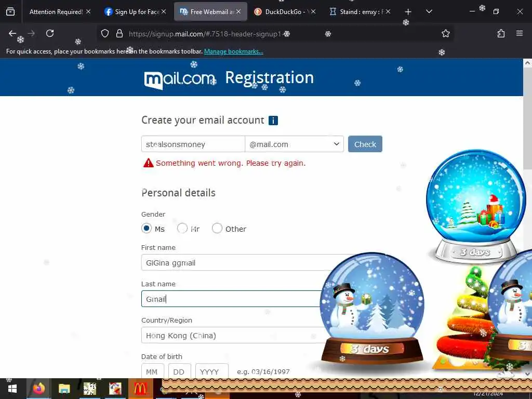Open the McDonald's icon in the taskbar

coord(140,388)
